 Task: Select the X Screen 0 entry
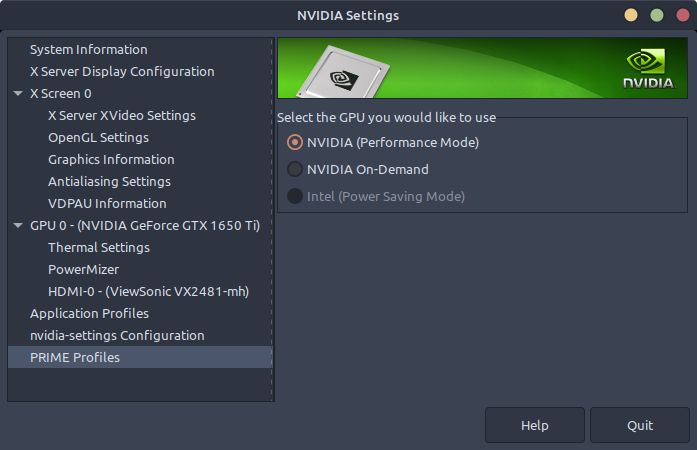(60, 94)
